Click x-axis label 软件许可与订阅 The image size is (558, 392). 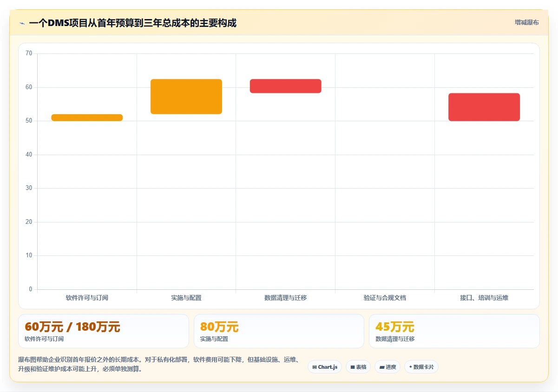87,298
